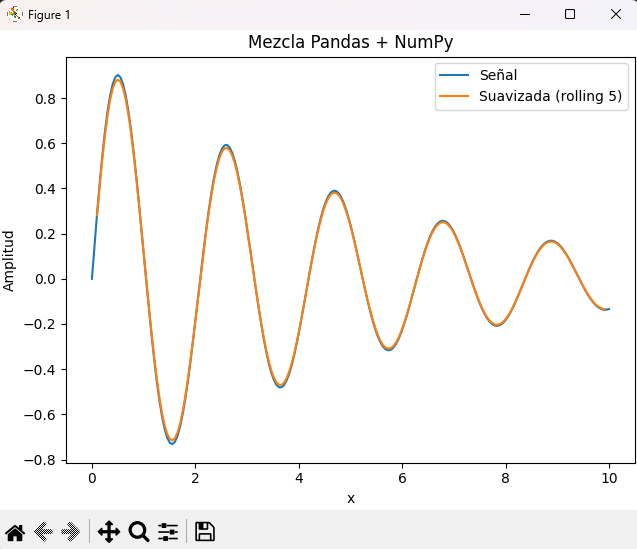This screenshot has height=549, width=637.
Task: Save the figure with the floppy disk icon
Action: click(205, 532)
